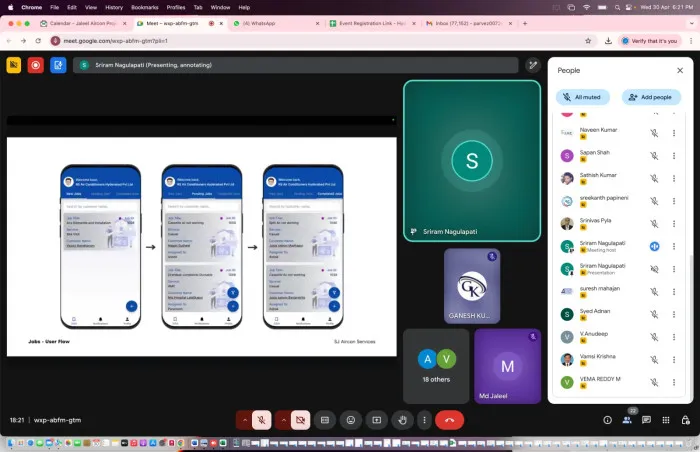Toggle the camera off button
Image resolution: width=700 pixels, height=452 pixels.
[x=300, y=420]
